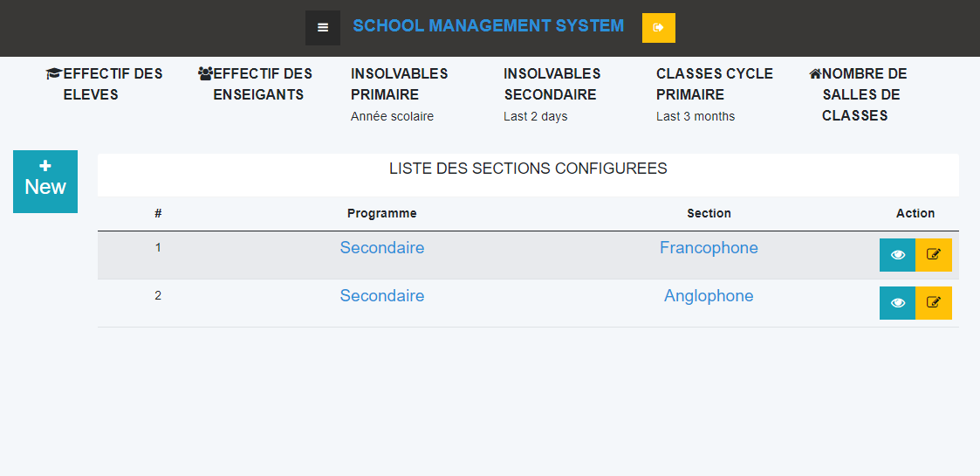Click the graduation cap icon for Effectif des Eleves
Image resolution: width=980 pixels, height=476 pixels.
point(54,74)
